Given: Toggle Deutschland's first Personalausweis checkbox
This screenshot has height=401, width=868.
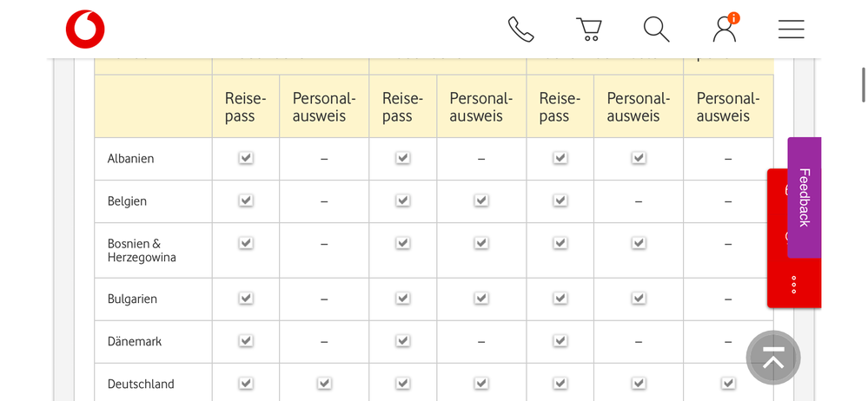Looking at the screenshot, I should tap(324, 383).
